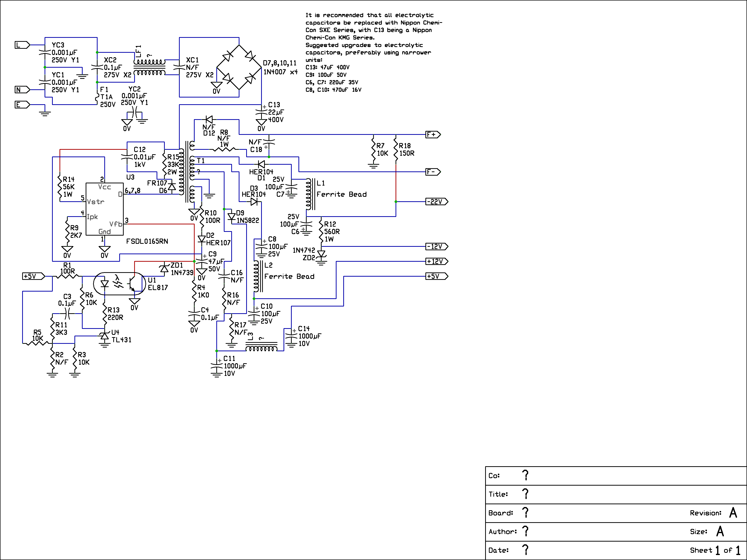Click the D3 HER104 diode symbol
This screenshot has width=747, height=560.
point(254,202)
